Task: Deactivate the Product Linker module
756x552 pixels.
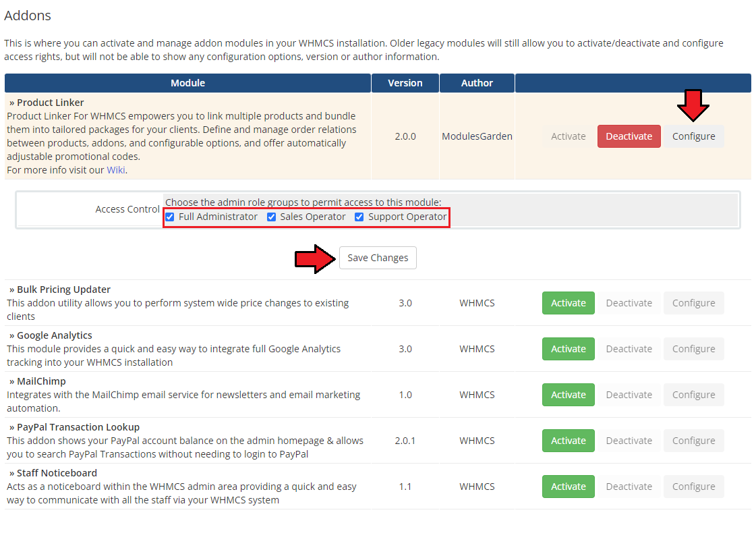Action: coord(629,136)
